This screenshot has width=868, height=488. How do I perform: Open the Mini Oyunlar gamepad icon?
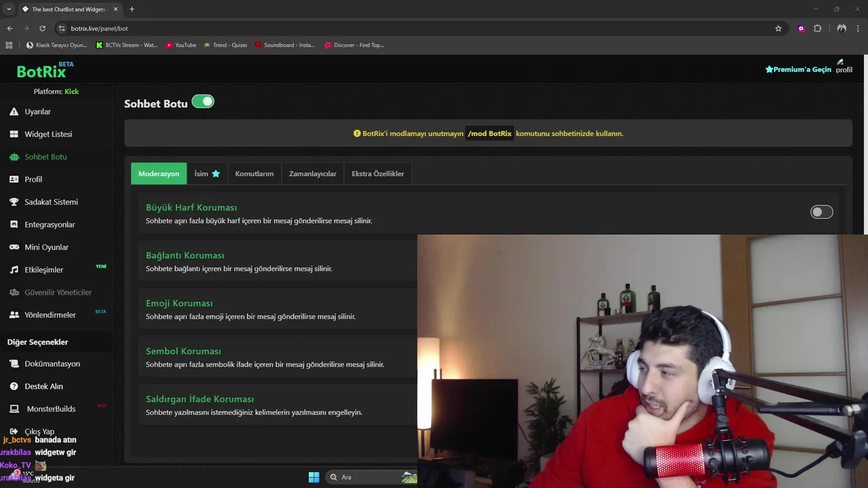tap(14, 247)
